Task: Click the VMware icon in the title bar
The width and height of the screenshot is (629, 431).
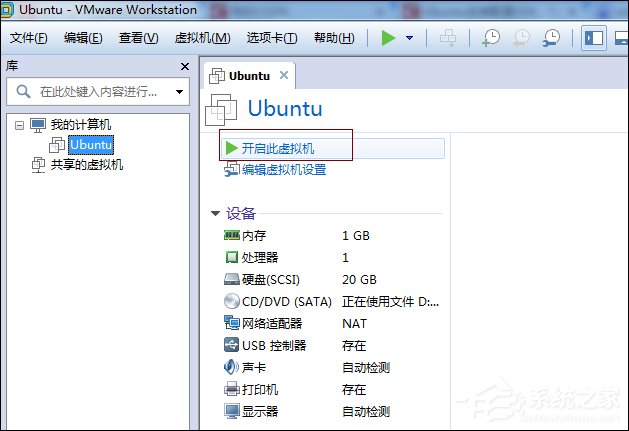Action: click(x=7, y=10)
